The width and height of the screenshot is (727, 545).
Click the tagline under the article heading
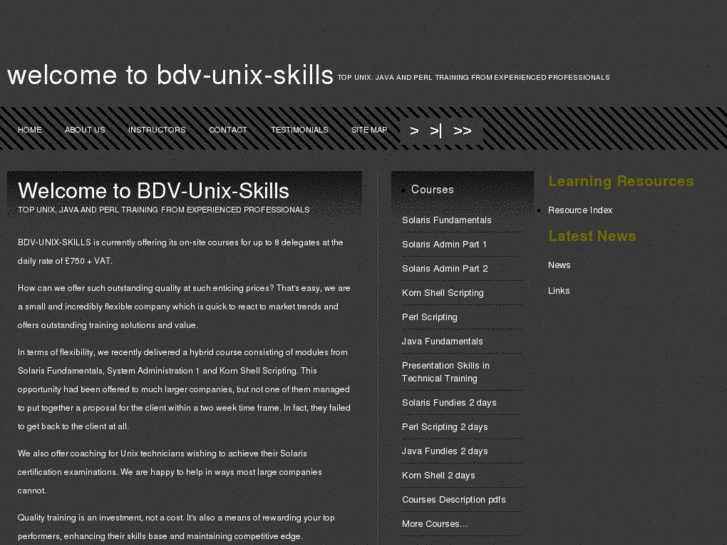(164, 210)
